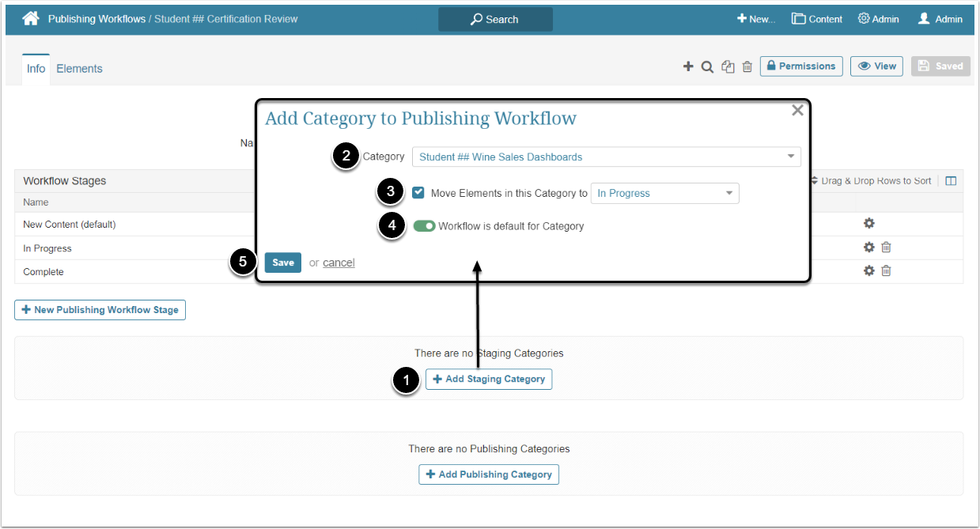The height and width of the screenshot is (529, 980).
Task: Click the Name column header
Action: coord(36,202)
